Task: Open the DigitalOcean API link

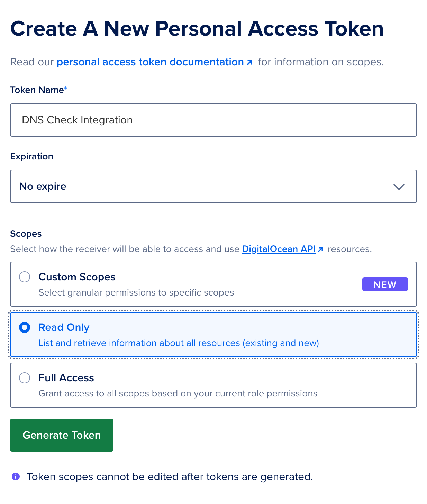Action: coord(279,249)
